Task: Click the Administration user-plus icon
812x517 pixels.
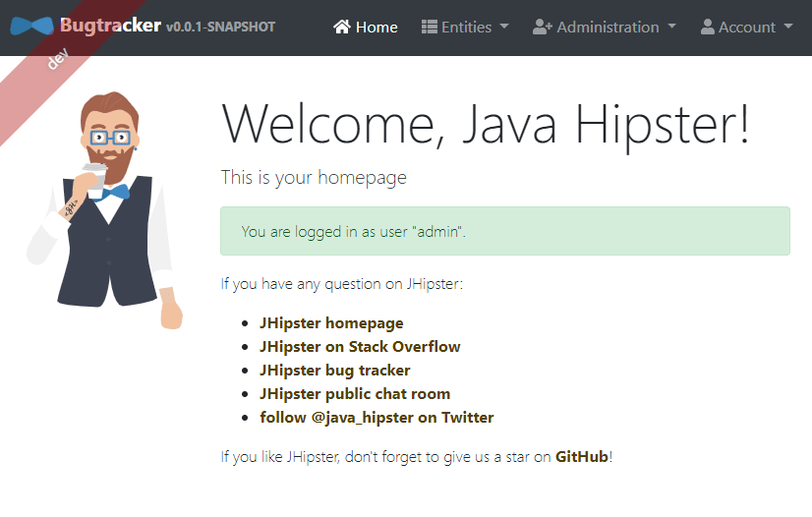Action: (x=543, y=27)
